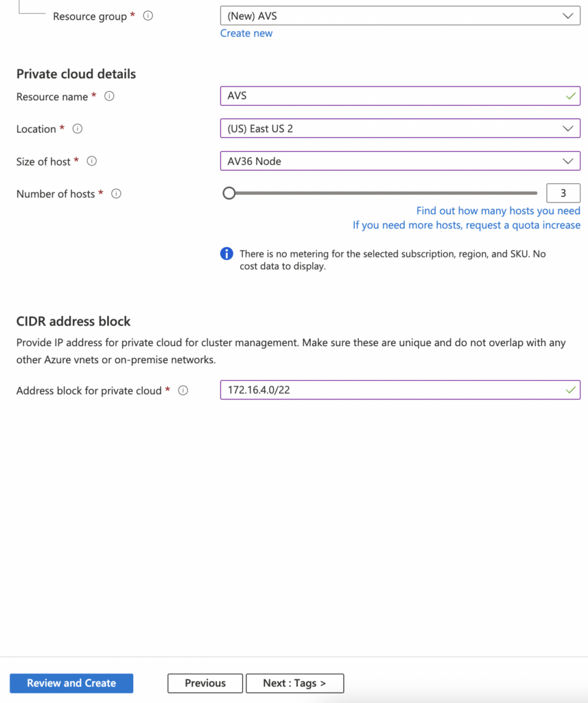Click info icon beside Resource name
Image resolution: width=588 pixels, height=703 pixels.
(x=109, y=97)
